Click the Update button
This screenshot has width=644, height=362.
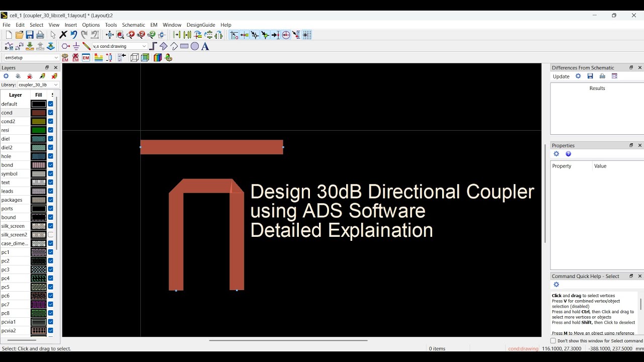pyautogui.click(x=561, y=76)
